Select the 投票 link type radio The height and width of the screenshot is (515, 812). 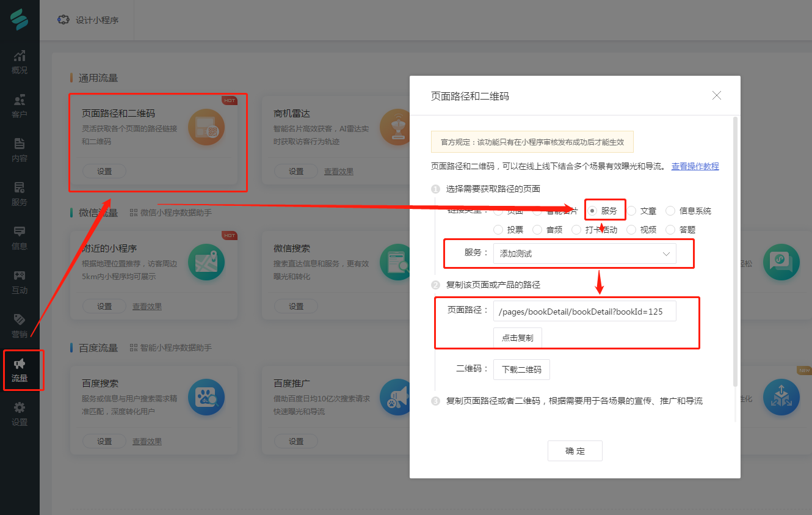pyautogui.click(x=498, y=230)
